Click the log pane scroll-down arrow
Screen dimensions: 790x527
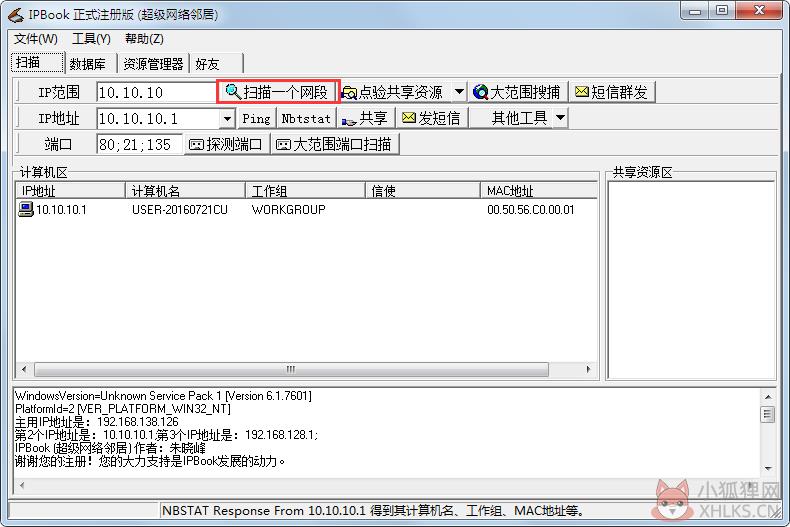coord(768,469)
